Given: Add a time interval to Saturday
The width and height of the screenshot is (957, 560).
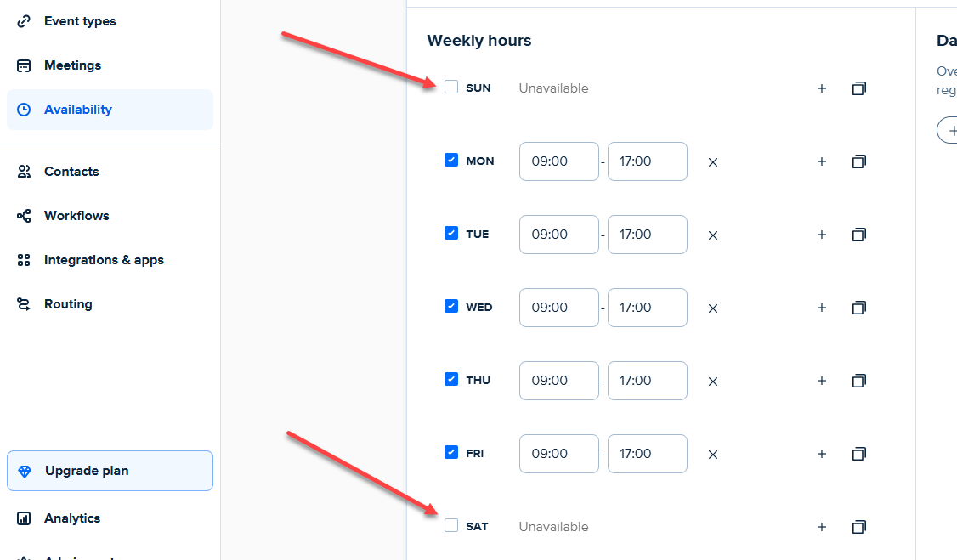Looking at the screenshot, I should pos(821,527).
